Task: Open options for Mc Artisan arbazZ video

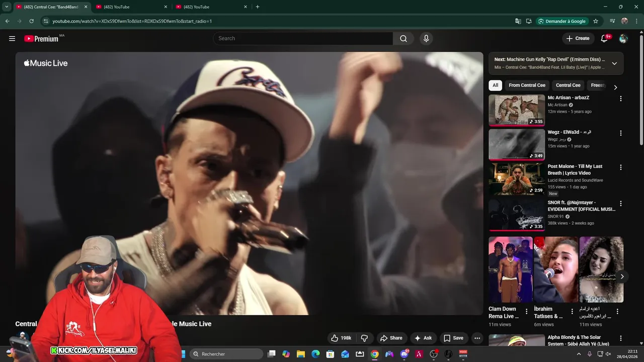Action: point(620,99)
